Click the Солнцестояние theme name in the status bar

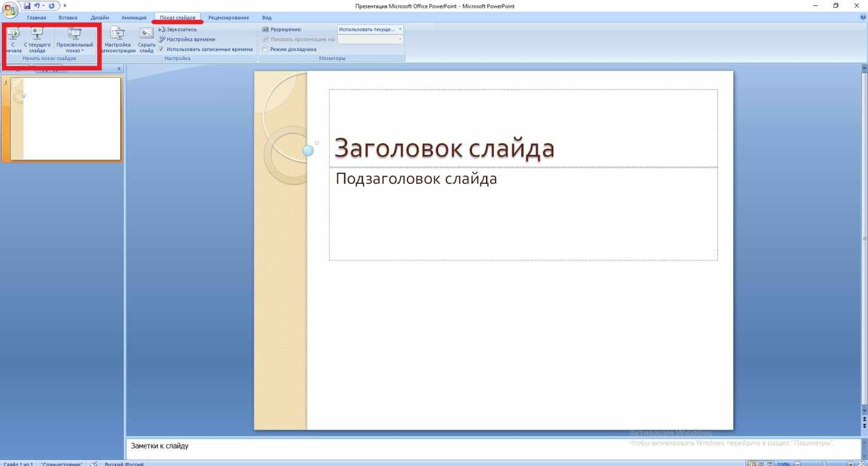pyautogui.click(x=61, y=463)
